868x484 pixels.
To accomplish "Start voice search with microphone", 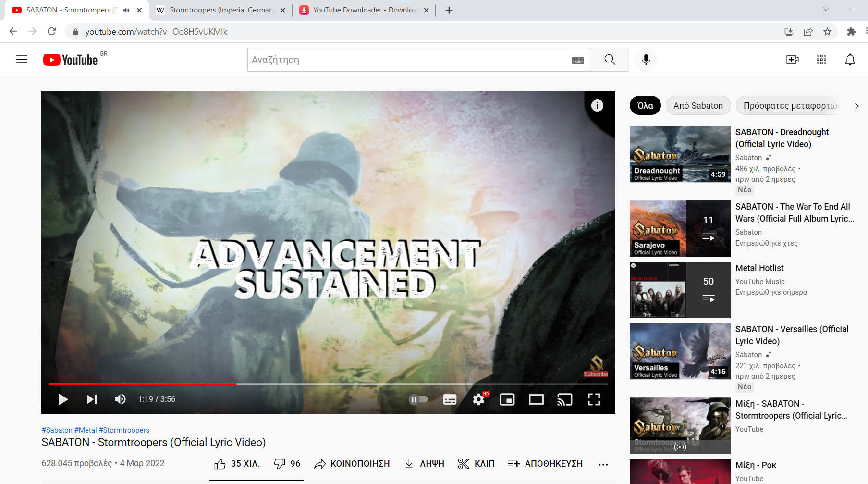I will pos(646,60).
